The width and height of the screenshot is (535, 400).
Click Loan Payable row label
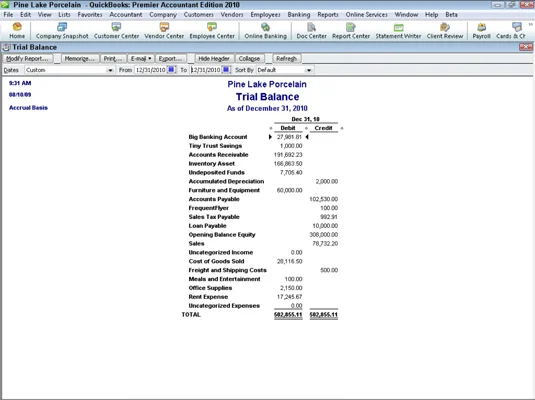point(207,226)
